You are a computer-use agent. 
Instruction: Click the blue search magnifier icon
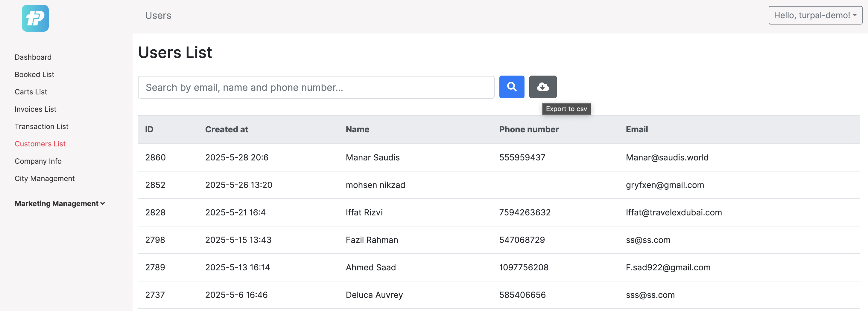pos(512,87)
